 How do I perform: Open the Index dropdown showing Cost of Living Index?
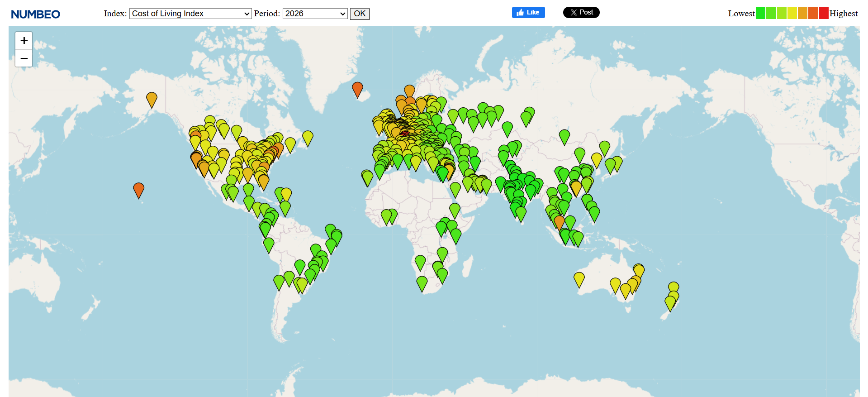pyautogui.click(x=190, y=14)
